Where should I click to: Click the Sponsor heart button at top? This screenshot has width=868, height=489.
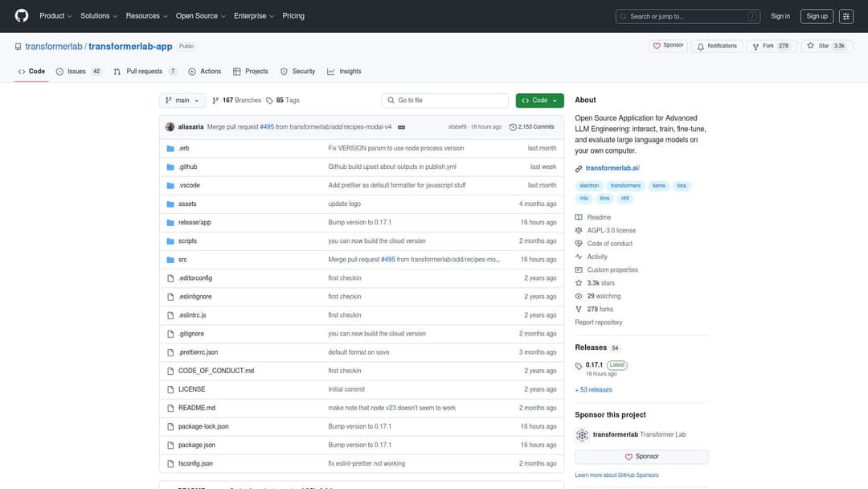pyautogui.click(x=668, y=46)
